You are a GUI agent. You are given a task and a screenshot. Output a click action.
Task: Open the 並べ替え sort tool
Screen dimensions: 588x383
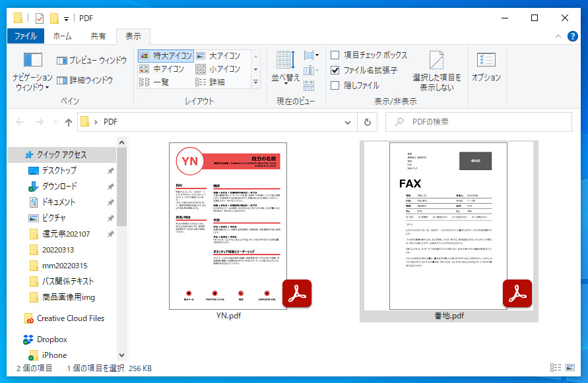point(284,68)
